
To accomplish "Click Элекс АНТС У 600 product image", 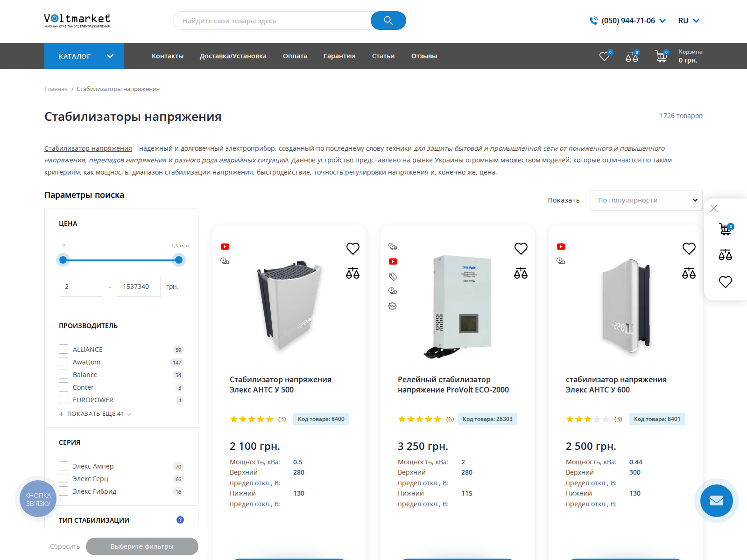I will pyautogui.click(x=626, y=307).
